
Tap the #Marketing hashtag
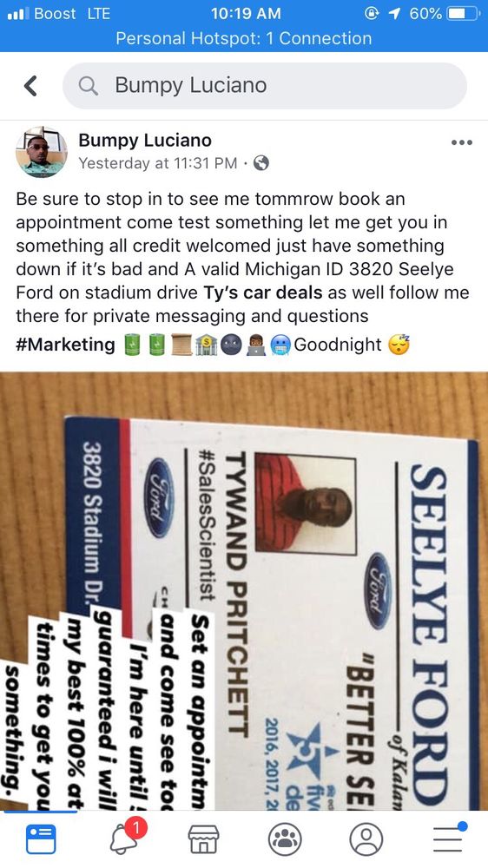pos(65,345)
